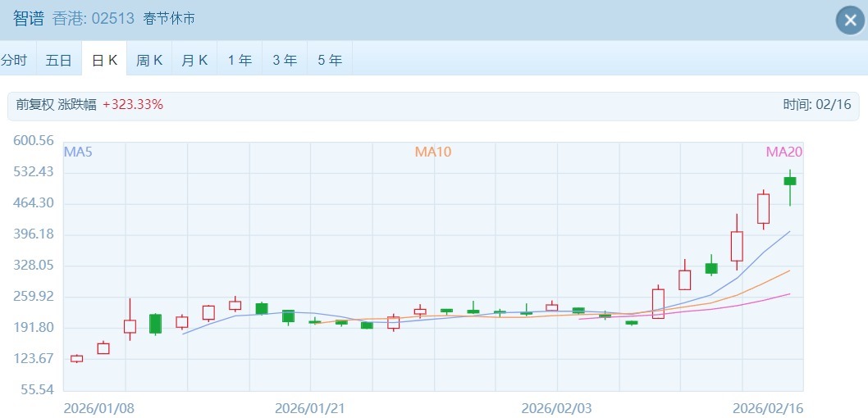Switch to 周K weekly chart

pyautogui.click(x=149, y=60)
